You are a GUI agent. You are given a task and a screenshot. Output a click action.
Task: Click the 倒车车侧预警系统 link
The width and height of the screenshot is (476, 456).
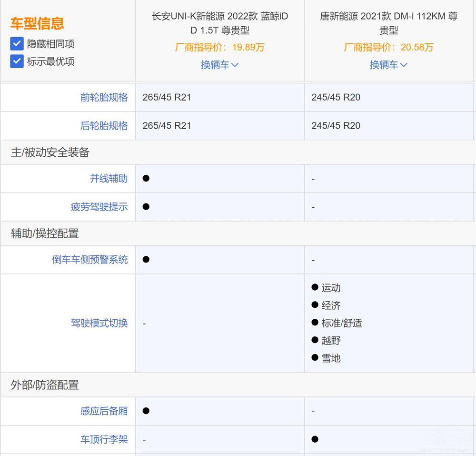(90, 260)
